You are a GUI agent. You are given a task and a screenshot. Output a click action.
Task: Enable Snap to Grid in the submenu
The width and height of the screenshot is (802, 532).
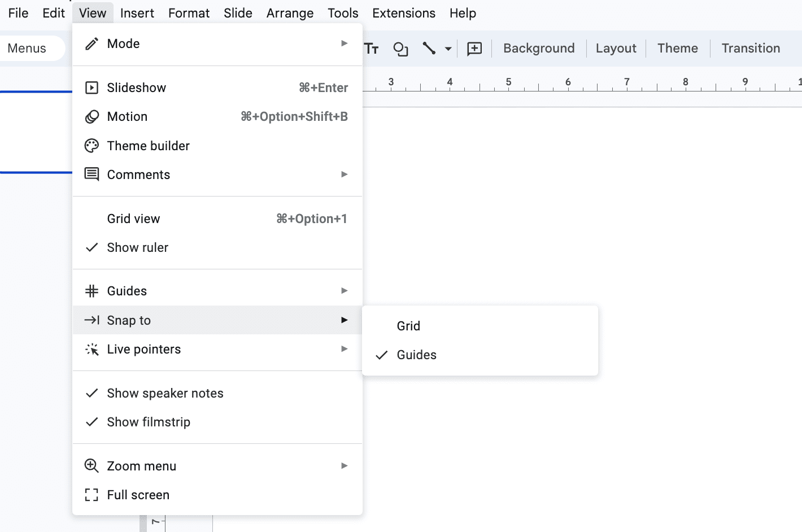(x=408, y=326)
